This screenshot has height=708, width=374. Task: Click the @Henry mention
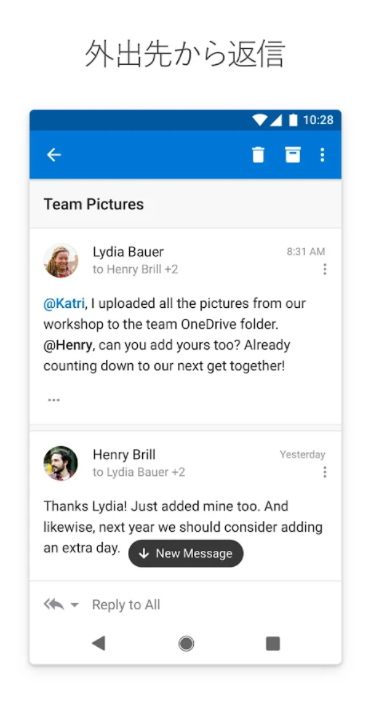(x=68, y=345)
